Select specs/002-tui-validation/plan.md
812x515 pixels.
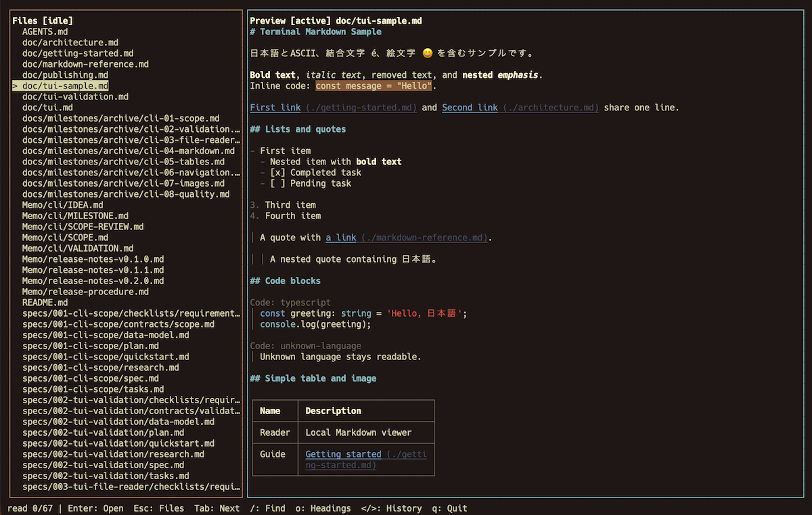click(x=104, y=432)
